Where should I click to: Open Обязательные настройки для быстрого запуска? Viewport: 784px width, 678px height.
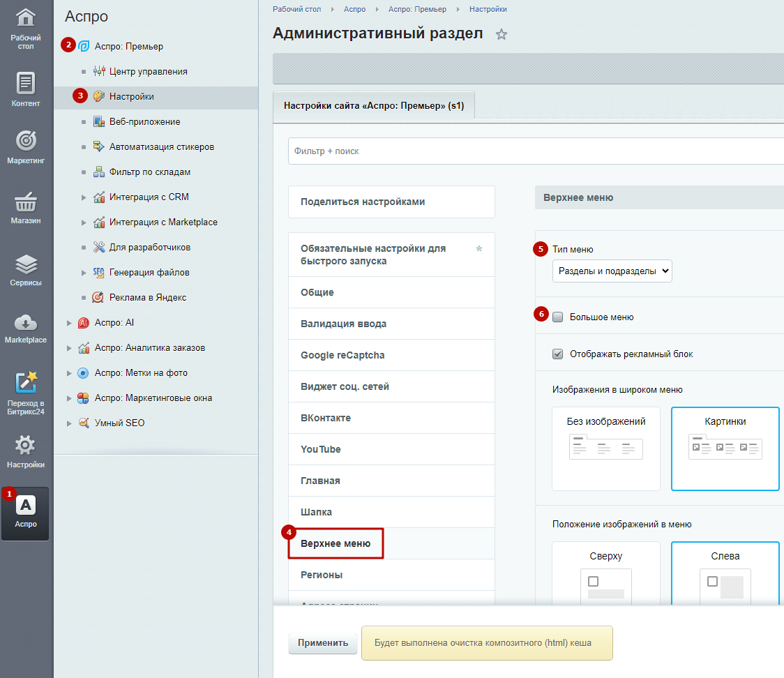pyautogui.click(x=391, y=255)
